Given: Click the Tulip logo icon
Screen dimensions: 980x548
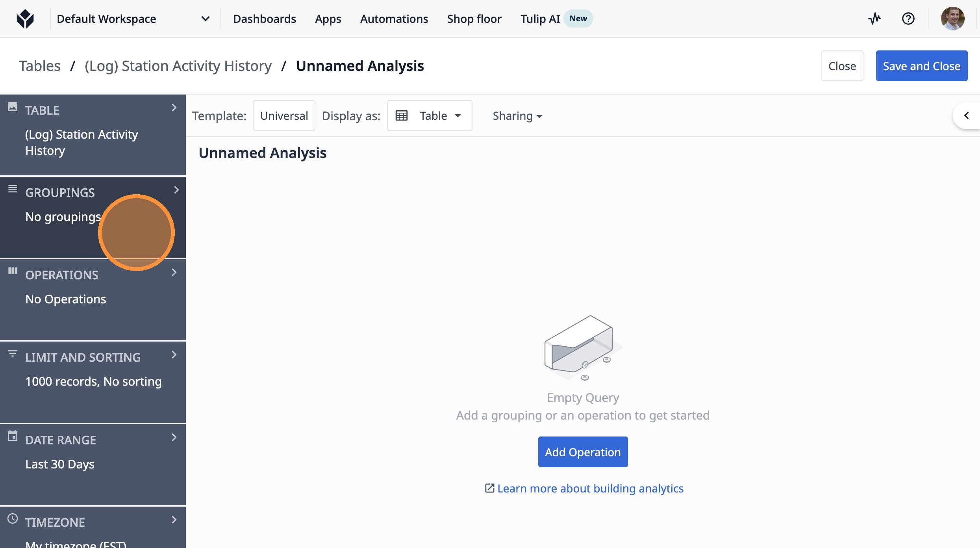Looking at the screenshot, I should pyautogui.click(x=25, y=19).
